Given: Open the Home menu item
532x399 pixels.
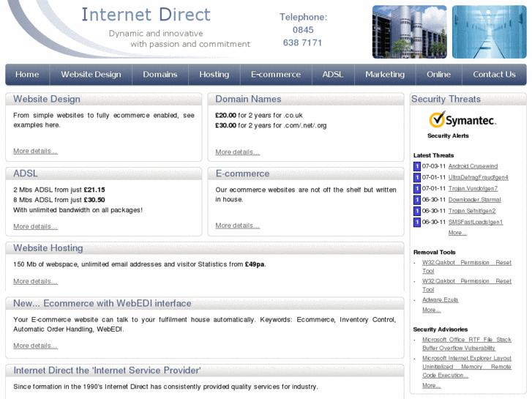Looking at the screenshot, I should click(x=27, y=75).
